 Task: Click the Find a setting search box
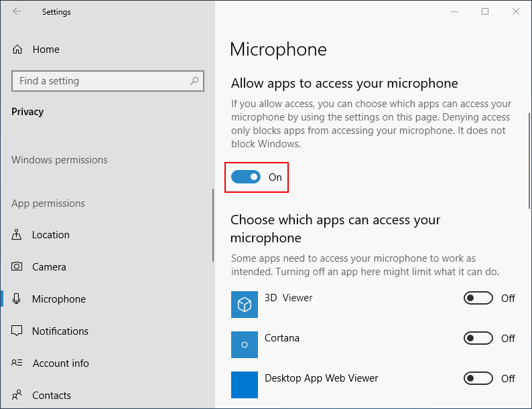click(108, 81)
